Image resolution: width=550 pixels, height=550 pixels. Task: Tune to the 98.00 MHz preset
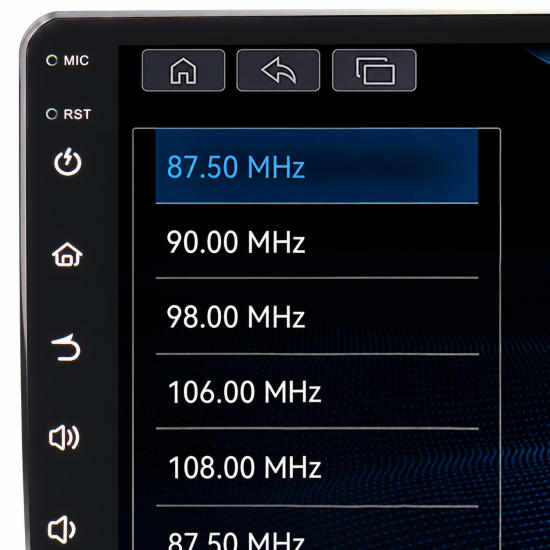(317, 316)
